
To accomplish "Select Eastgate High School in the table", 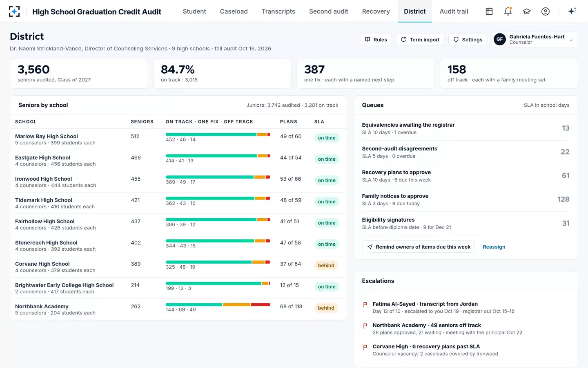I will 178,161.
